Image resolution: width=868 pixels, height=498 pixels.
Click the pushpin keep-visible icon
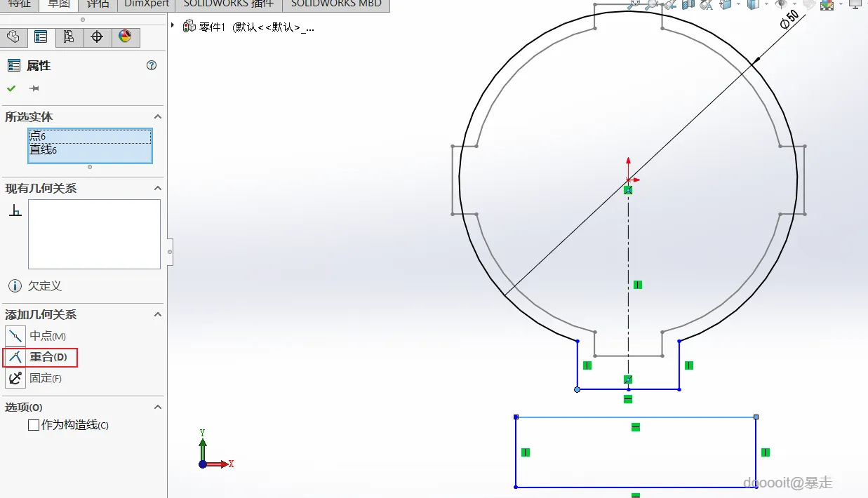(x=34, y=88)
